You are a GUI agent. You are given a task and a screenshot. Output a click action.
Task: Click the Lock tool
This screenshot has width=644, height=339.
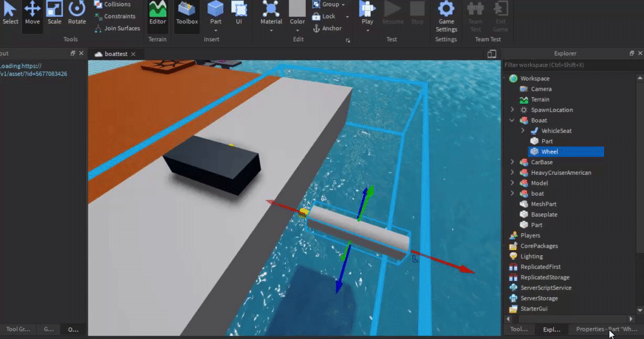[324, 16]
